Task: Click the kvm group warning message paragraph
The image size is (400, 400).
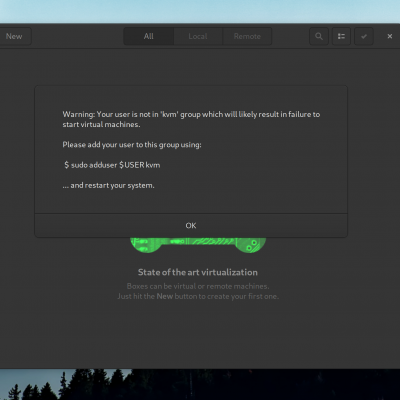Action: tap(191, 119)
